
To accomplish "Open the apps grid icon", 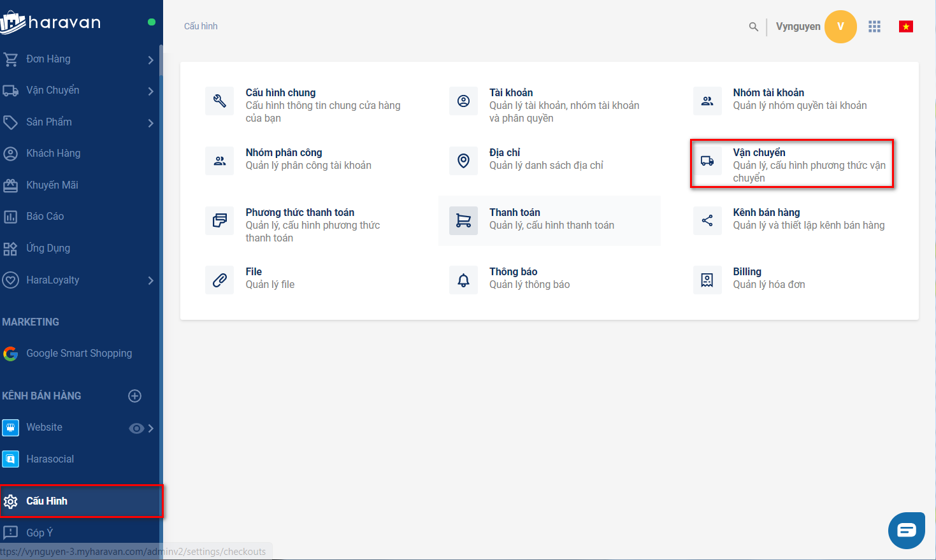I will click(874, 27).
